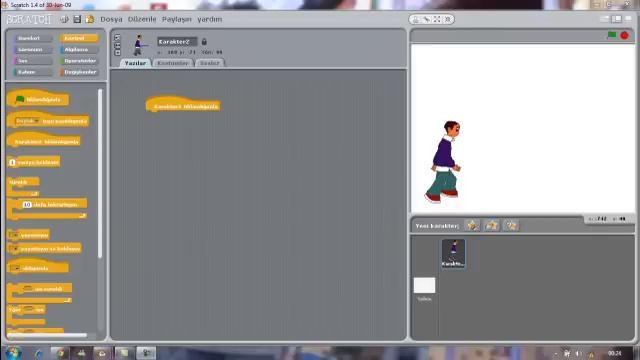Switch to normal stage view mode
The width and height of the screenshot is (640, 360).
click(617, 19)
